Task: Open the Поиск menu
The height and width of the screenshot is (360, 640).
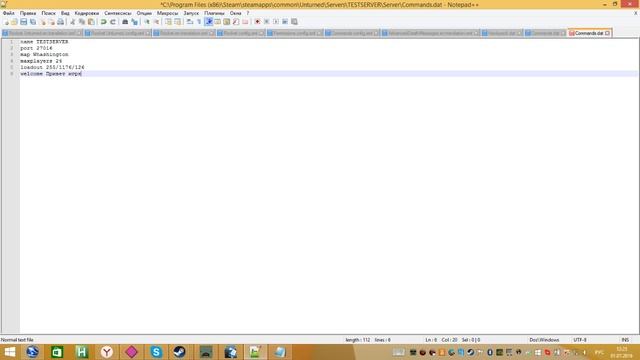Action: 48,13
